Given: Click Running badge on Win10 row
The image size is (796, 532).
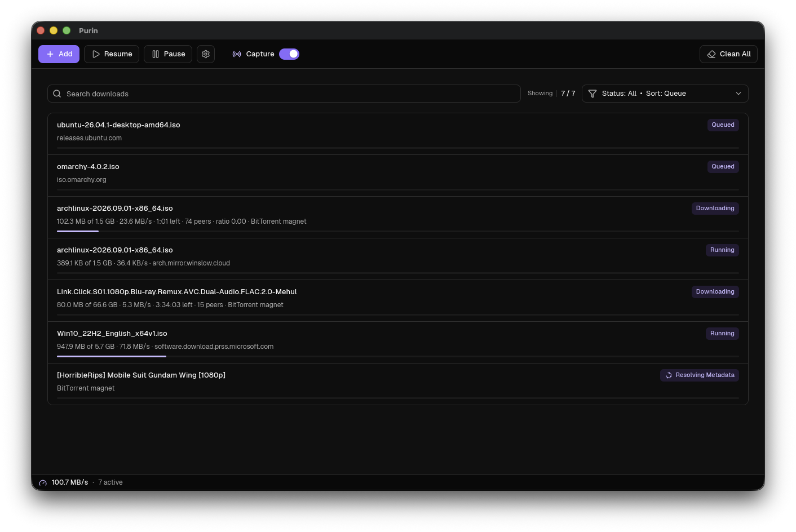Looking at the screenshot, I should (722, 334).
